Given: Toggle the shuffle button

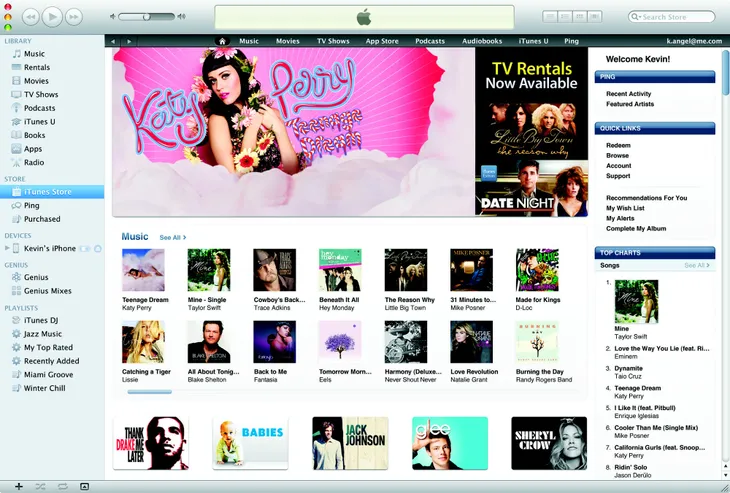Looking at the screenshot, I should coord(41,486).
